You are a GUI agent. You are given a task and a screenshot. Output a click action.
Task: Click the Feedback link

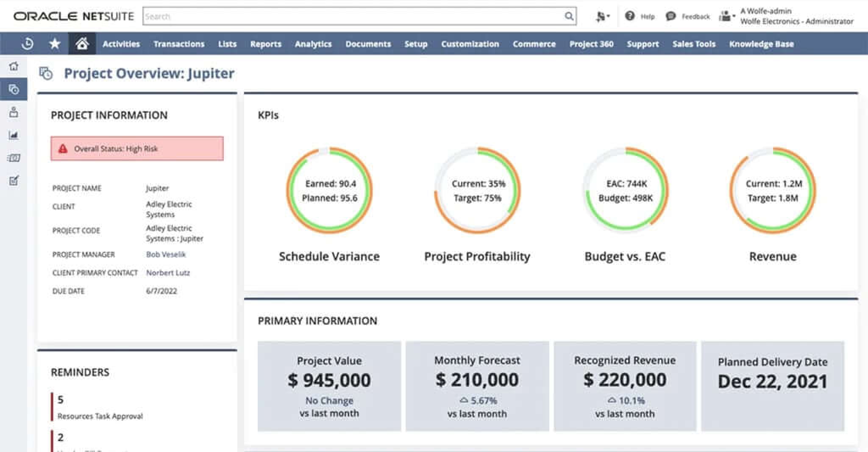coord(696,17)
